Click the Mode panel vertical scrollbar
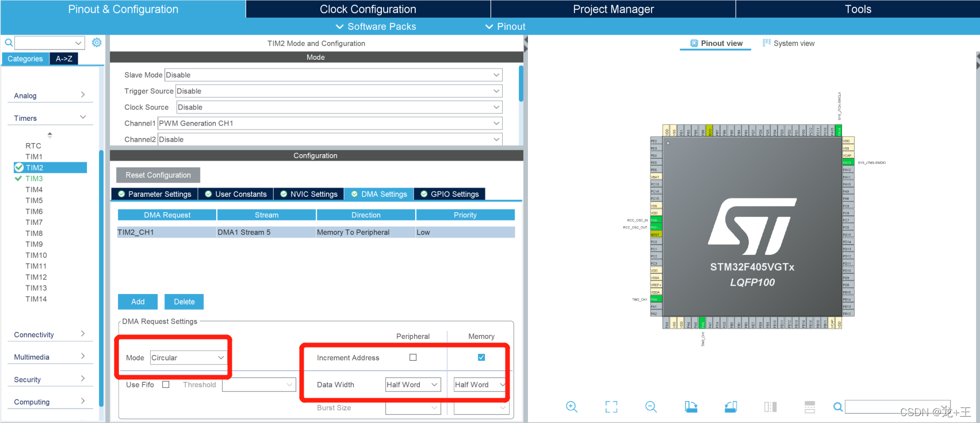The width and height of the screenshot is (980, 423). (521, 84)
